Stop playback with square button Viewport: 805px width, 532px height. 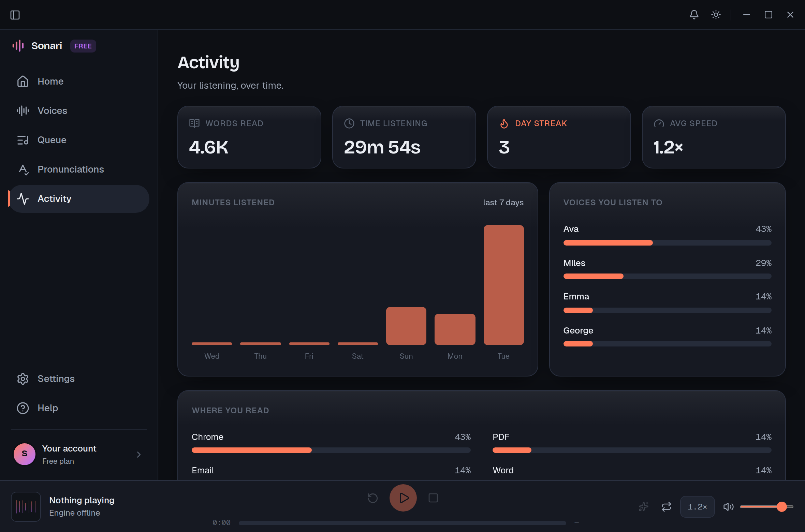[433, 498]
